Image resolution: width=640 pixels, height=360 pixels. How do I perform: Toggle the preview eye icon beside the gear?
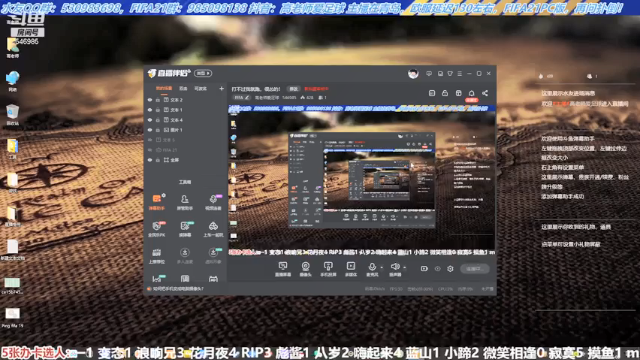click(438, 269)
